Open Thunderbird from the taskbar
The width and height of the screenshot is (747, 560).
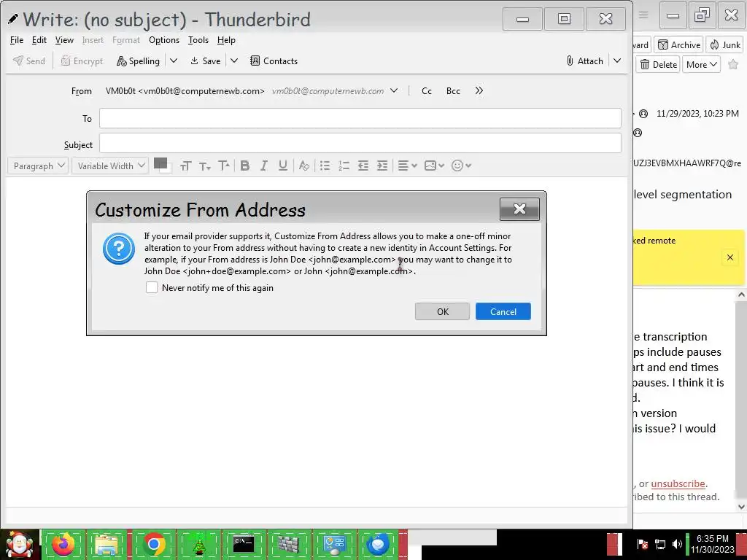tap(379, 544)
